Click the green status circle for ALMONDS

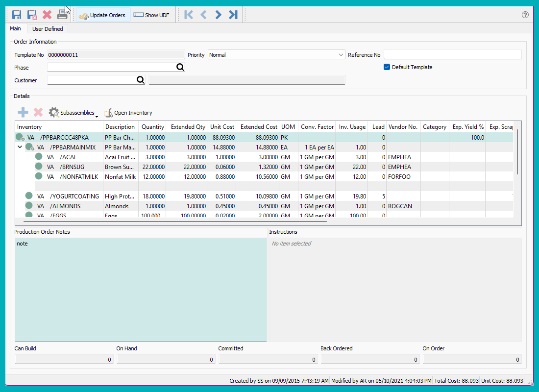pyautogui.click(x=29, y=205)
